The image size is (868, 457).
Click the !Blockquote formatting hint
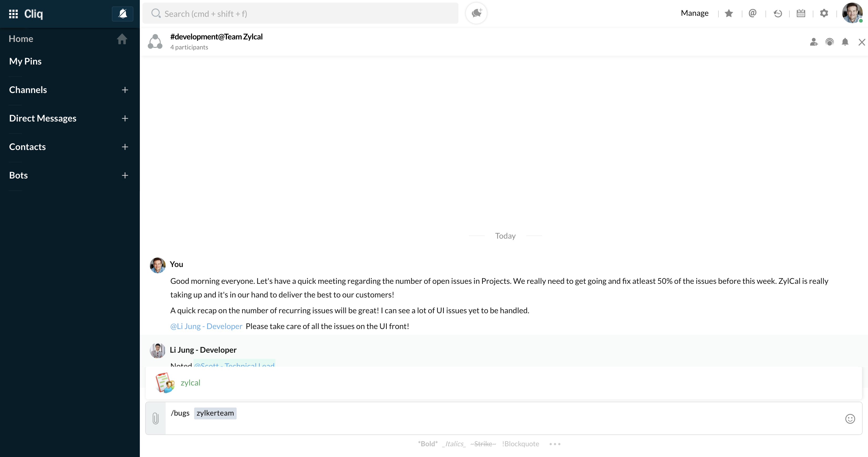coord(520,444)
